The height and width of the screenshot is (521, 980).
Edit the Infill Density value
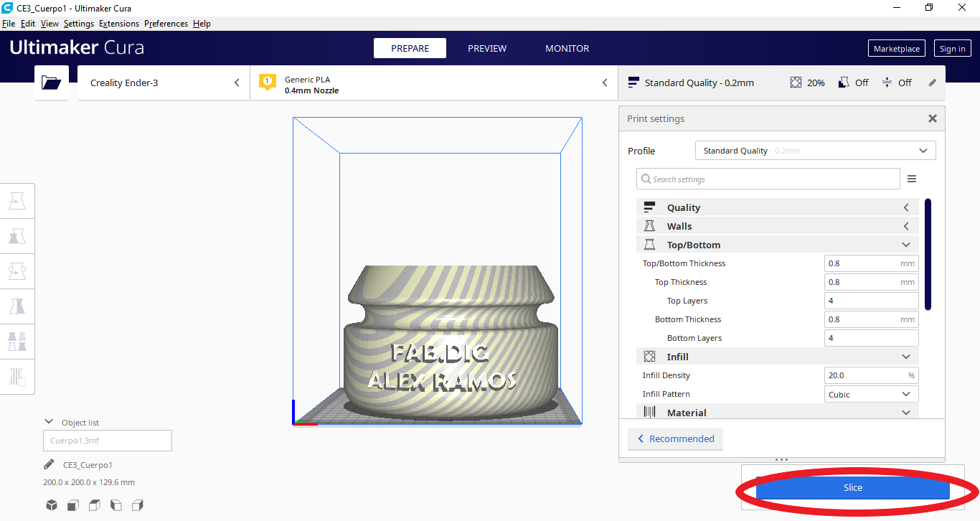click(872, 375)
